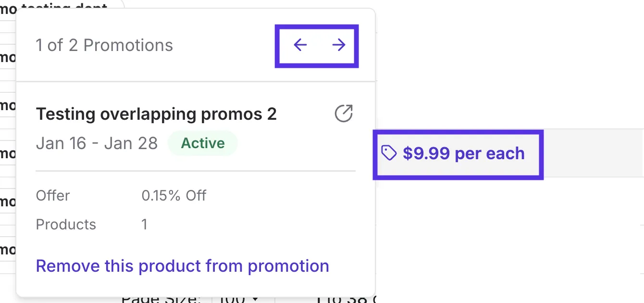644x303 pixels.
Task: Click the Offer label in popup
Action: click(x=53, y=196)
